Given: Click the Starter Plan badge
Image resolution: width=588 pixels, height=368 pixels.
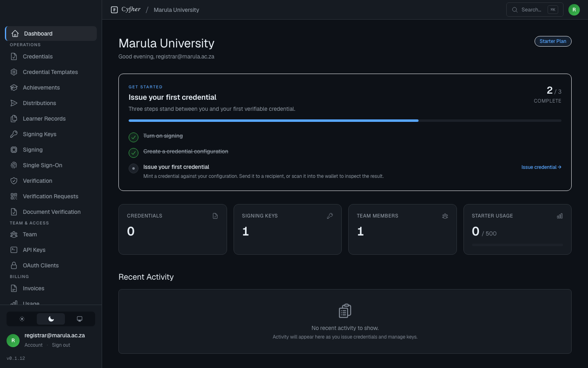Looking at the screenshot, I should [x=553, y=41].
